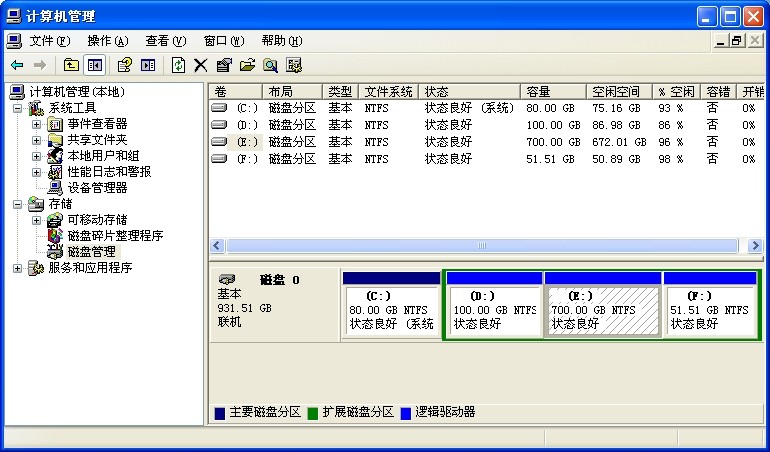The width and height of the screenshot is (770, 452).
Task: Select the (F:) 51.51 GB partition block
Action: pyautogui.click(x=710, y=305)
